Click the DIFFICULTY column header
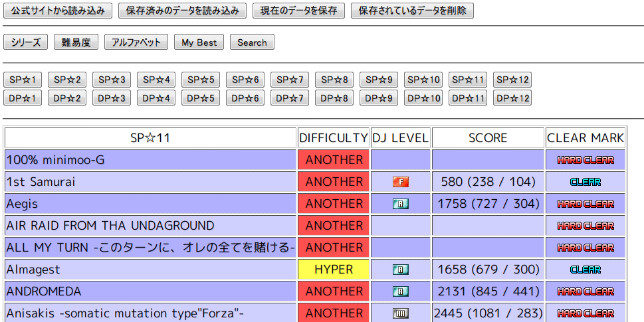Image resolution: width=644 pixels, height=322 pixels. tap(334, 138)
